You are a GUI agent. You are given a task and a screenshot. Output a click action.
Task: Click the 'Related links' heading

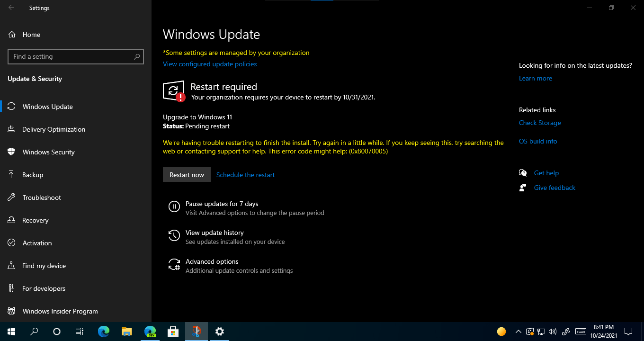click(537, 110)
